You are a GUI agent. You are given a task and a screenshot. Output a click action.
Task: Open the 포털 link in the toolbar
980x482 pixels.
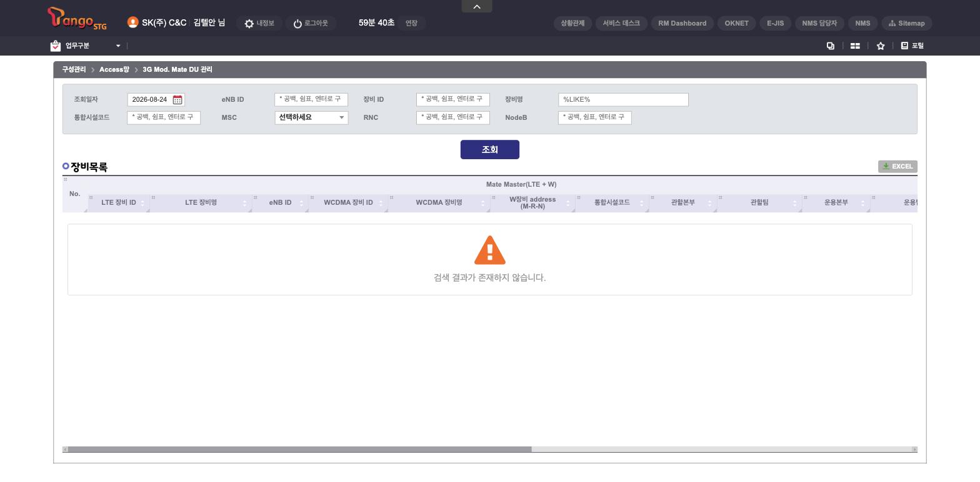912,46
